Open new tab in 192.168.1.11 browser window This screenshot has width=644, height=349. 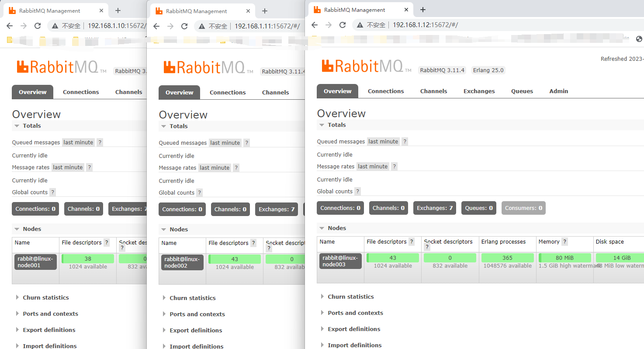(264, 11)
